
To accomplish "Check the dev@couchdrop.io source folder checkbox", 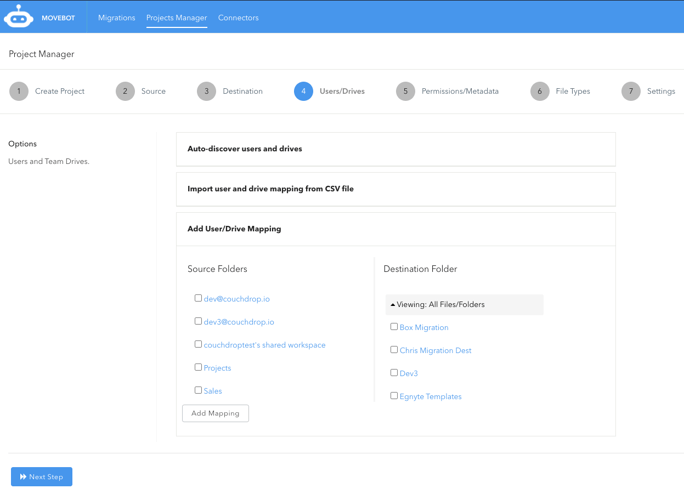I will pyautogui.click(x=198, y=298).
